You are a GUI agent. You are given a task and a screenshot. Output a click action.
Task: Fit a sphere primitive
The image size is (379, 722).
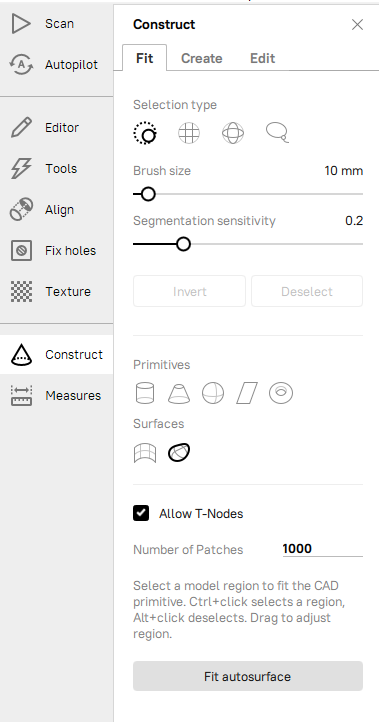click(x=213, y=394)
